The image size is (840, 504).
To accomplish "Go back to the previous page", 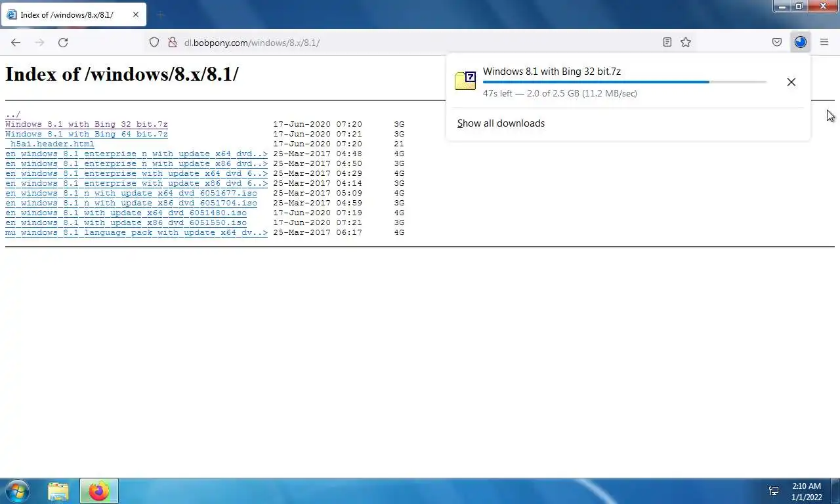I will tap(16, 42).
